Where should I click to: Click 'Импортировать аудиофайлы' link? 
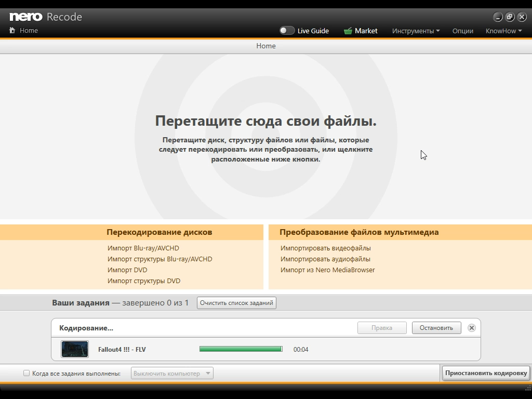coord(325,259)
